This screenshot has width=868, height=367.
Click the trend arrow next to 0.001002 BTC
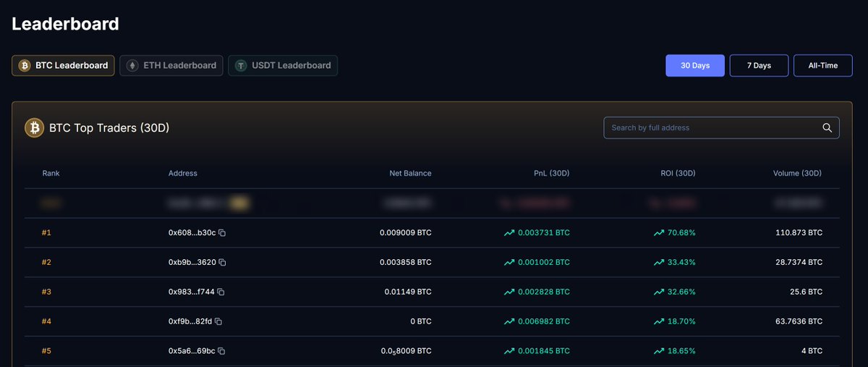(509, 263)
